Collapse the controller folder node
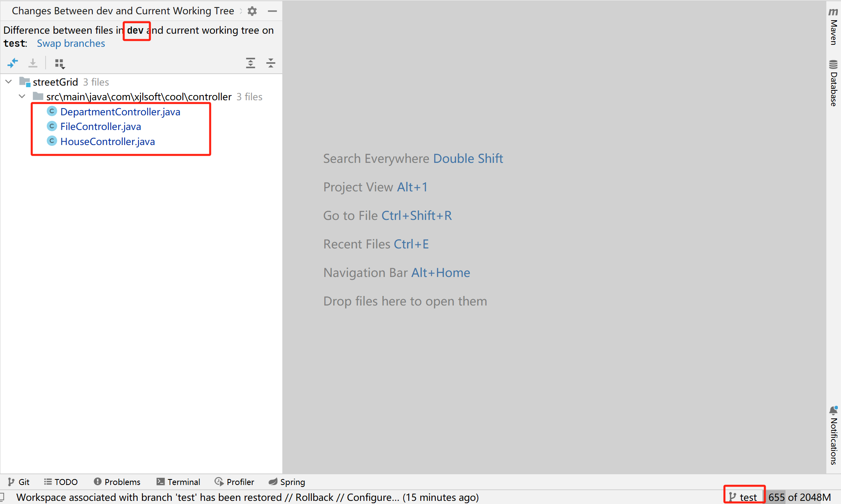The width and height of the screenshot is (841, 504). pos(22,96)
